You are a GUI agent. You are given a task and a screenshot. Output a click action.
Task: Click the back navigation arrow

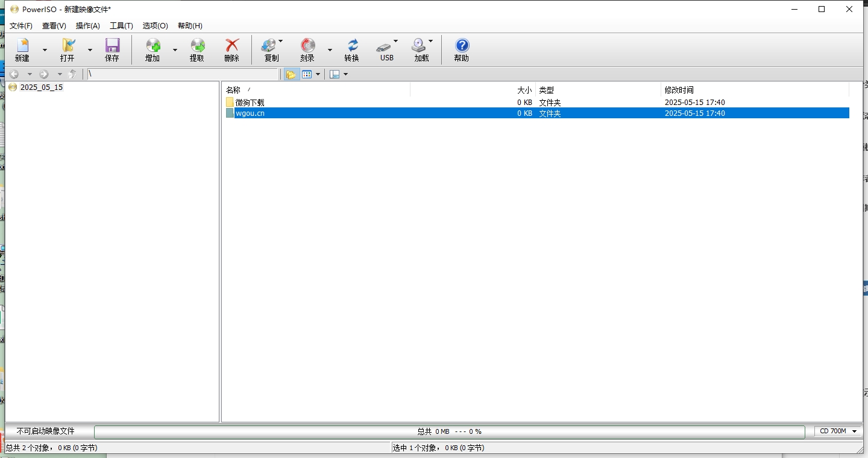point(14,74)
